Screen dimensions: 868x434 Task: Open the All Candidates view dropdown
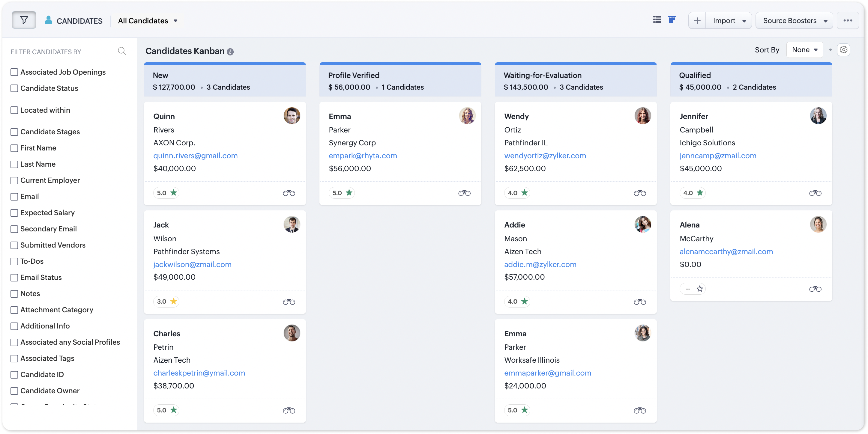click(x=148, y=21)
